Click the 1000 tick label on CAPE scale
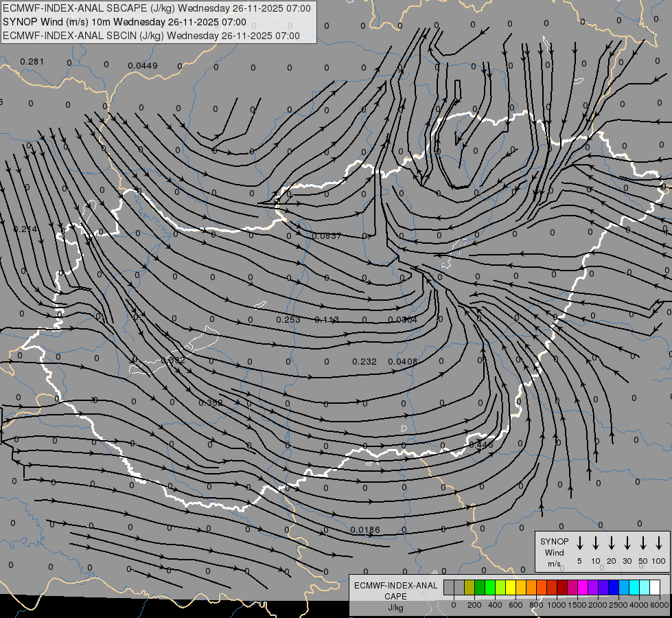 pyautogui.click(x=557, y=605)
